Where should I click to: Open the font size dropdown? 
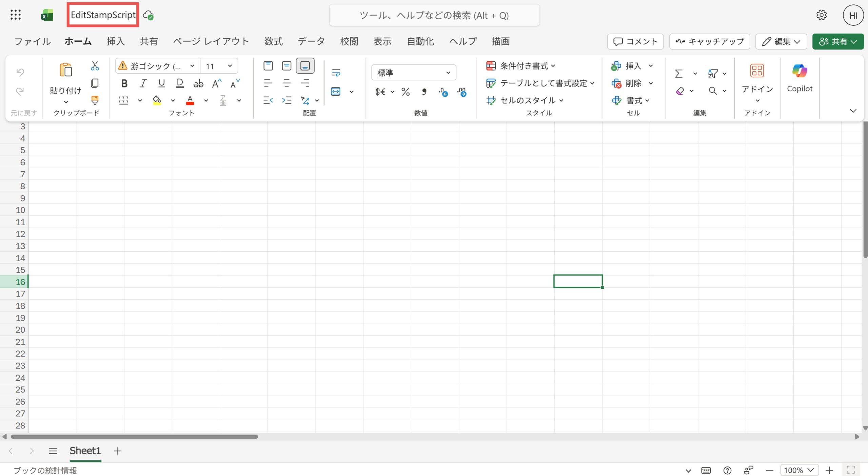(x=230, y=66)
